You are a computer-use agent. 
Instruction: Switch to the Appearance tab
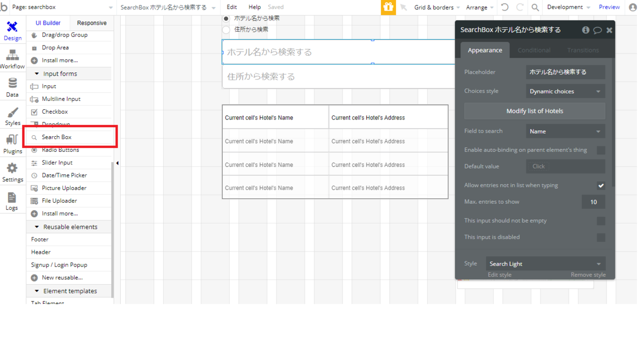pos(485,50)
